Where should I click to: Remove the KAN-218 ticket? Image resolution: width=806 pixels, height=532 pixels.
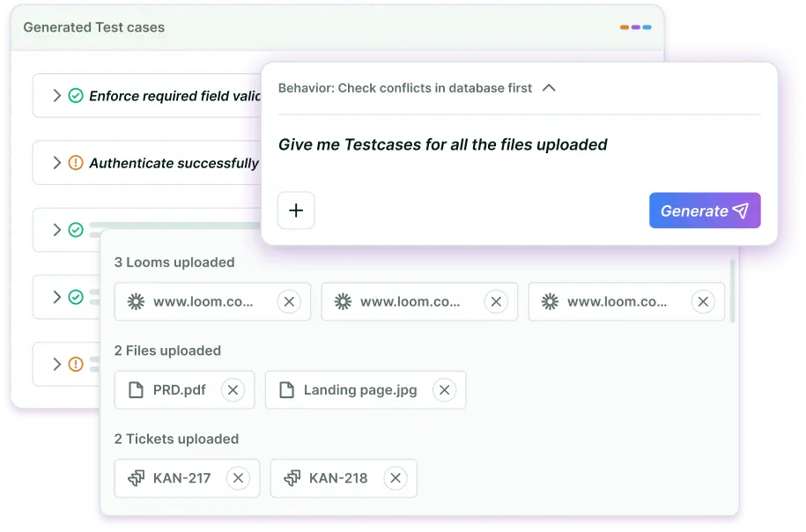click(395, 477)
